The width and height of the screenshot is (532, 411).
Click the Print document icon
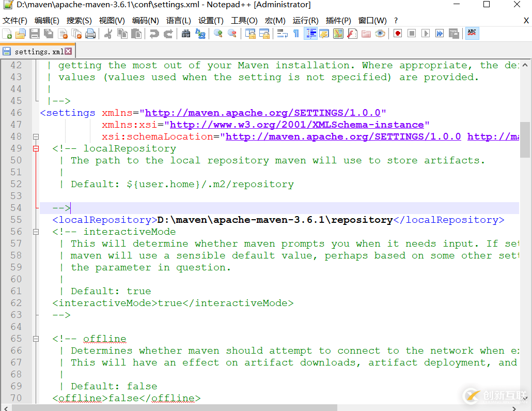pyautogui.click(x=91, y=33)
